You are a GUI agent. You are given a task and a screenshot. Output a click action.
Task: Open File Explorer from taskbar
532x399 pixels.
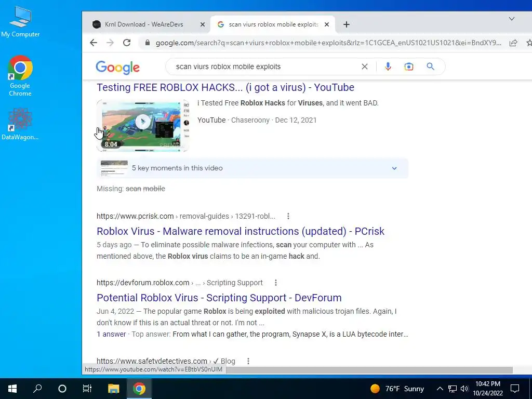click(114, 389)
